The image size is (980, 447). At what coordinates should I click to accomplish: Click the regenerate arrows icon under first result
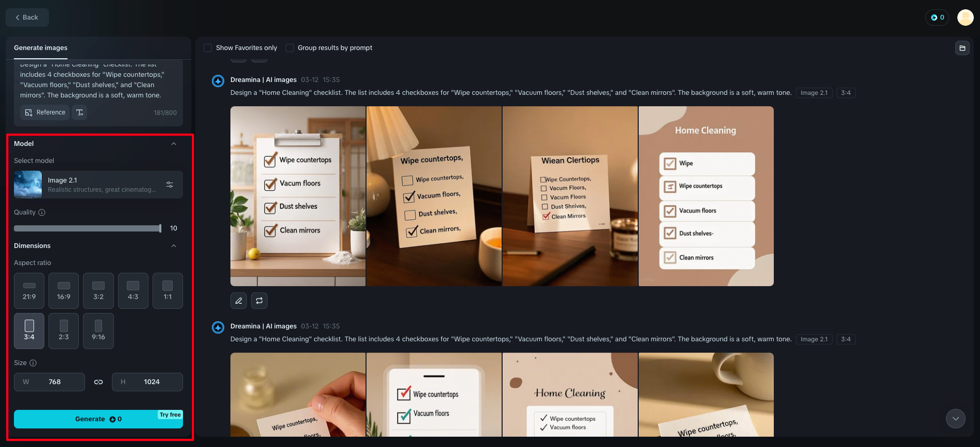click(259, 301)
